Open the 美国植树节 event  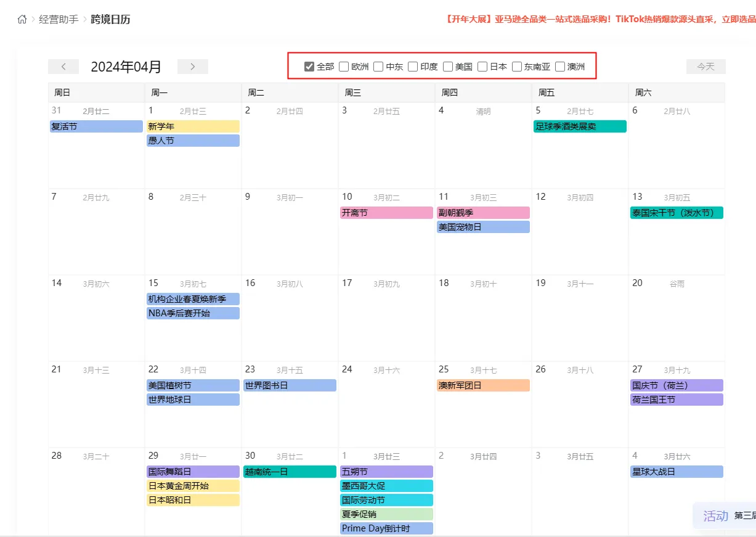(193, 385)
